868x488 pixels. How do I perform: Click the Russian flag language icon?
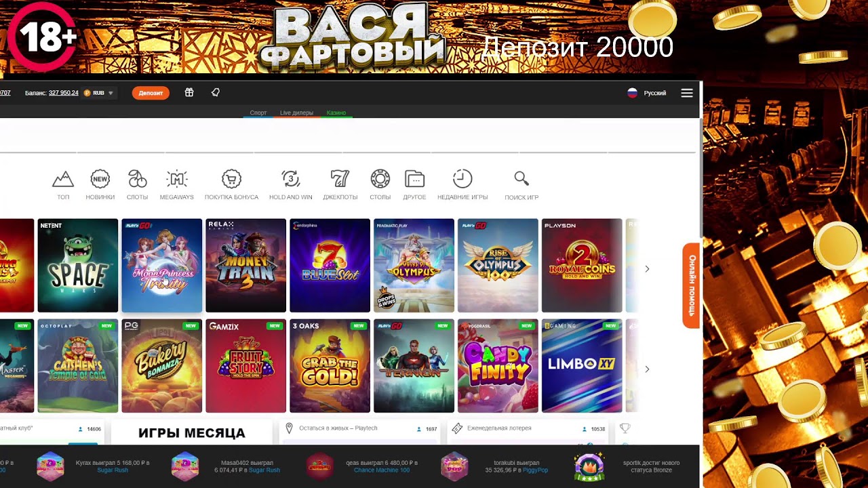point(632,93)
